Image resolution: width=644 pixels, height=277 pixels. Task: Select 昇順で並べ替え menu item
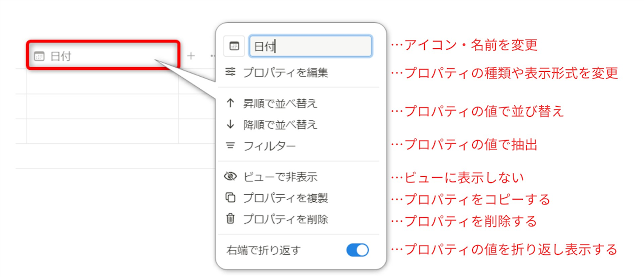click(280, 103)
